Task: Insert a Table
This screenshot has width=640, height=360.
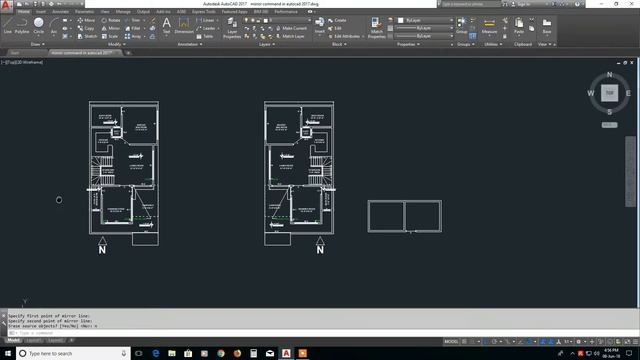Action: tap(205, 36)
